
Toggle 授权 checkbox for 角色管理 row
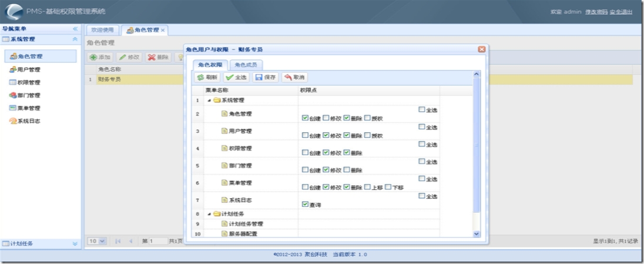click(367, 118)
